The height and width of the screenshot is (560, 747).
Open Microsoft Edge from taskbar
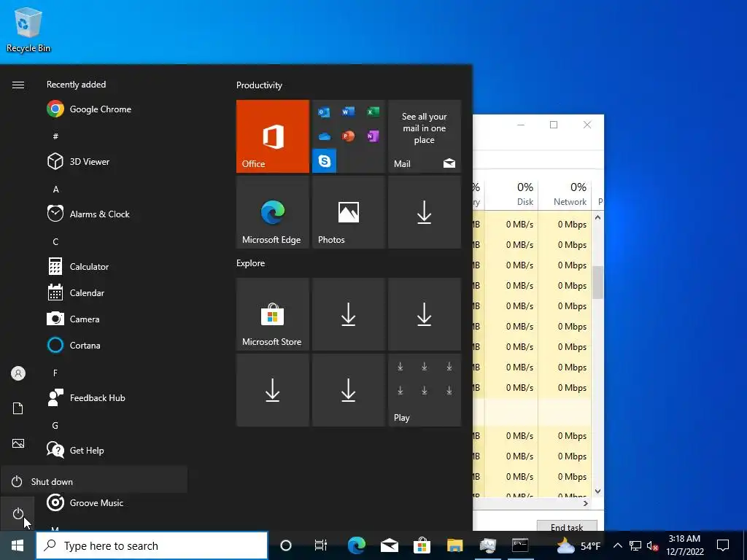[x=356, y=545]
